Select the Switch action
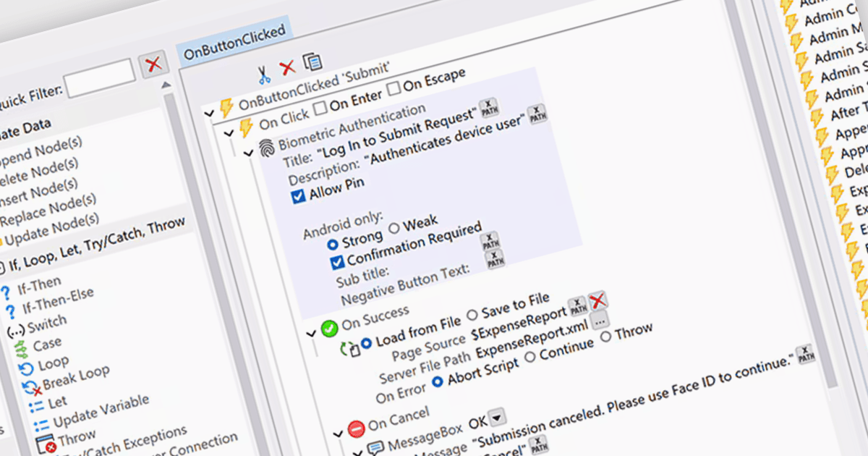Screen dimensions: 868x456 coord(48,325)
